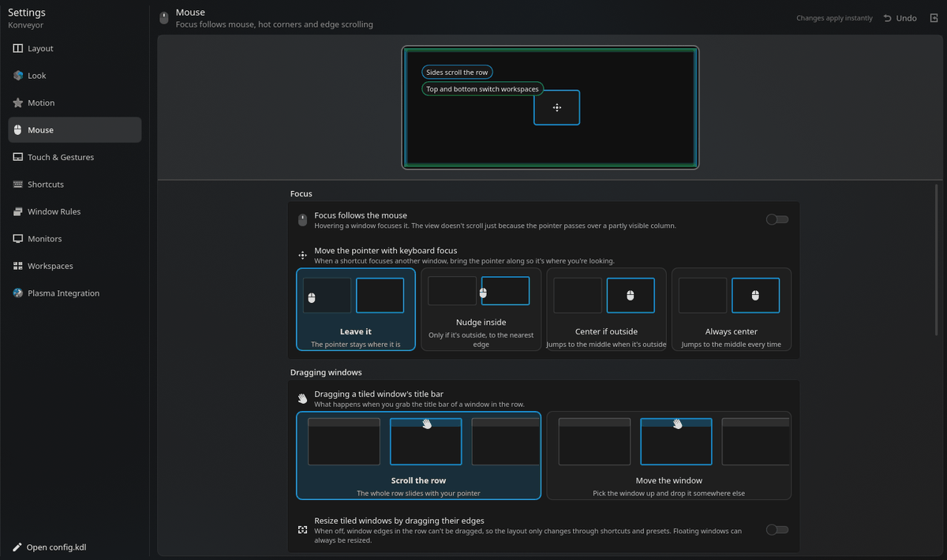Select the Touch & Gestures icon
The height and width of the screenshot is (560, 947).
[x=18, y=157]
